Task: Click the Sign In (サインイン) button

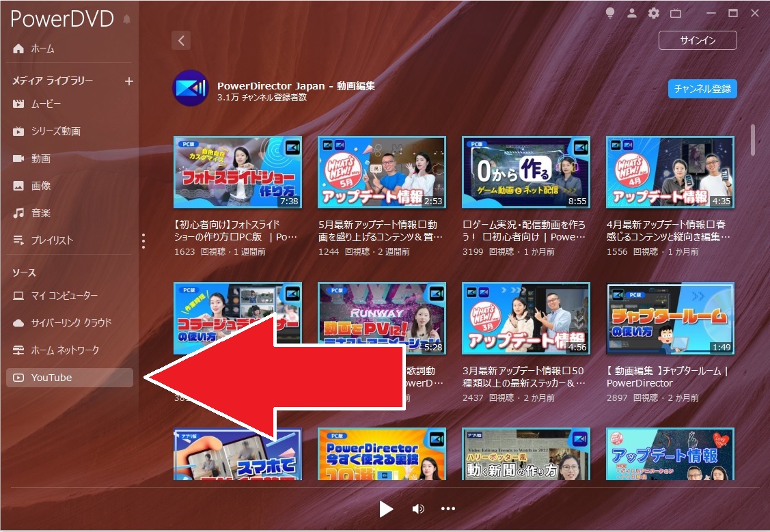Action: tap(698, 40)
